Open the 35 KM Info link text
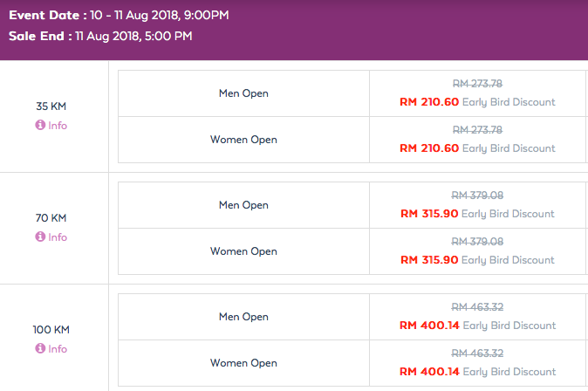 click(x=58, y=126)
